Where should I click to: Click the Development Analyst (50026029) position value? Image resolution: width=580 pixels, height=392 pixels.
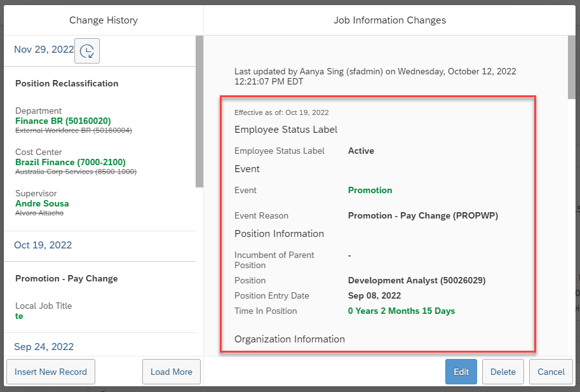point(417,280)
